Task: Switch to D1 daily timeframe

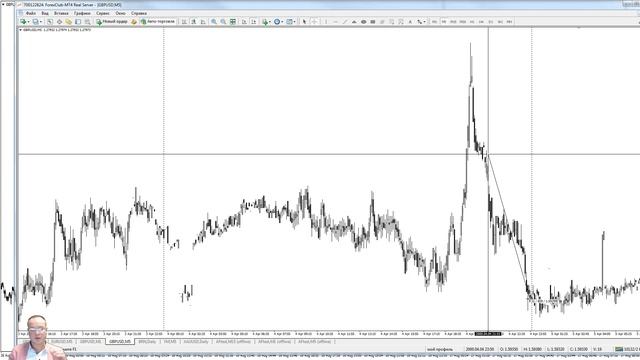Action: coord(491,22)
